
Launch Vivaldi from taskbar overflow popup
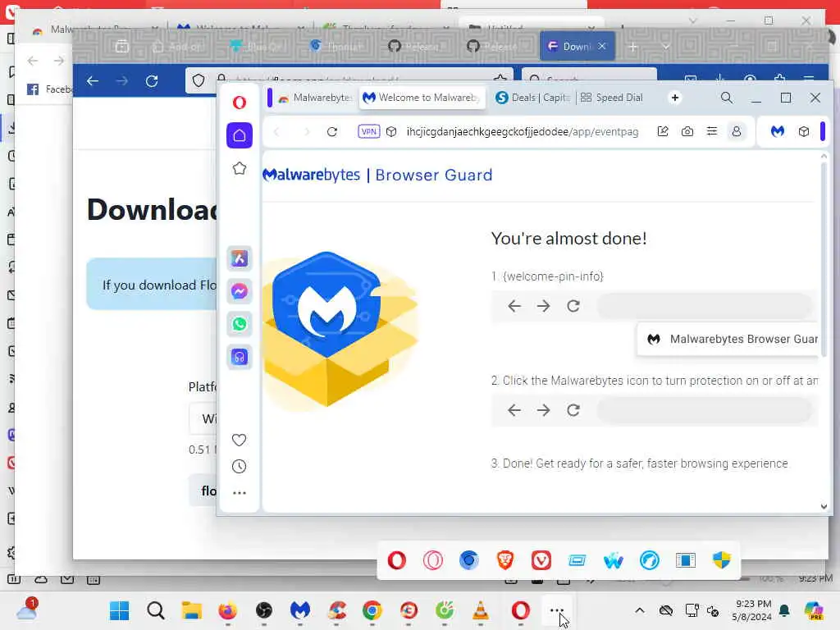(x=541, y=560)
